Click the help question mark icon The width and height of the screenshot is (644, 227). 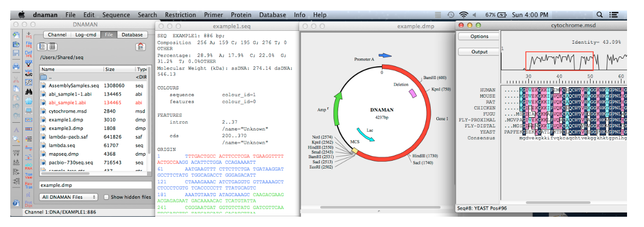[x=16, y=203]
